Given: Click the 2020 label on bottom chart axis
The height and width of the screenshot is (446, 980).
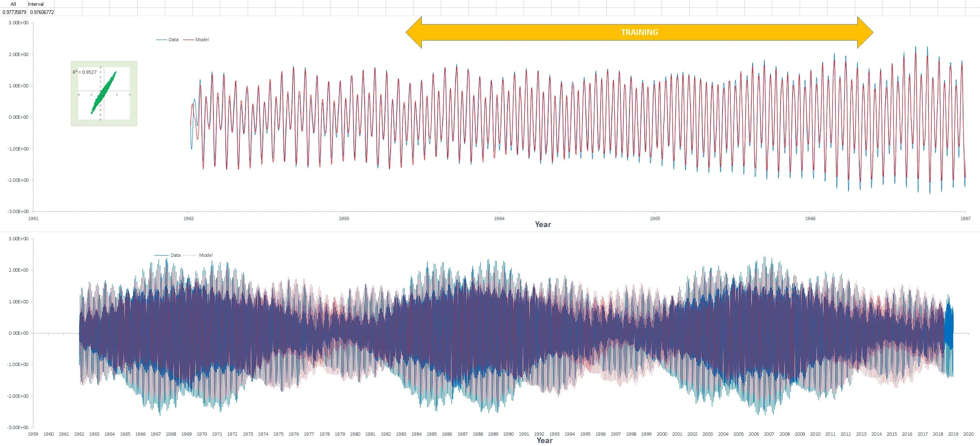Looking at the screenshot, I should tap(968, 434).
